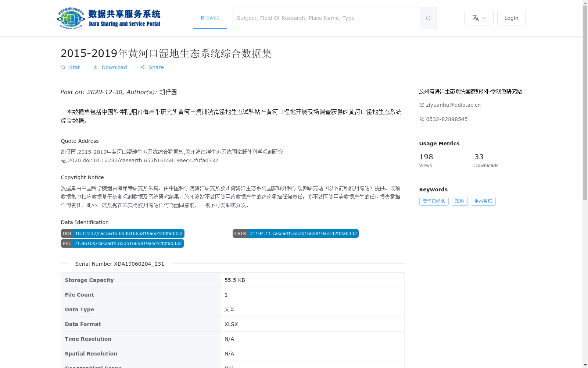Click the PID identifier badge

[x=122, y=244]
